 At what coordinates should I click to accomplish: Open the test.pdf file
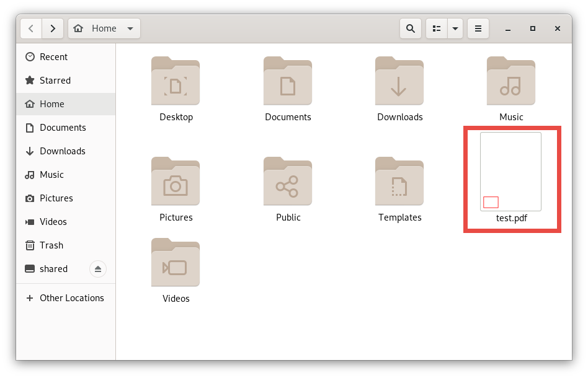tap(510, 172)
